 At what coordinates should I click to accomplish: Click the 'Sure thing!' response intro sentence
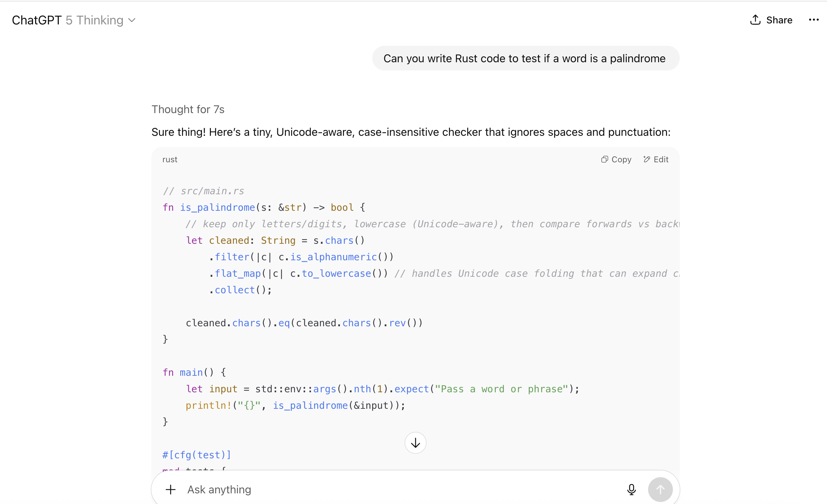[x=411, y=132]
